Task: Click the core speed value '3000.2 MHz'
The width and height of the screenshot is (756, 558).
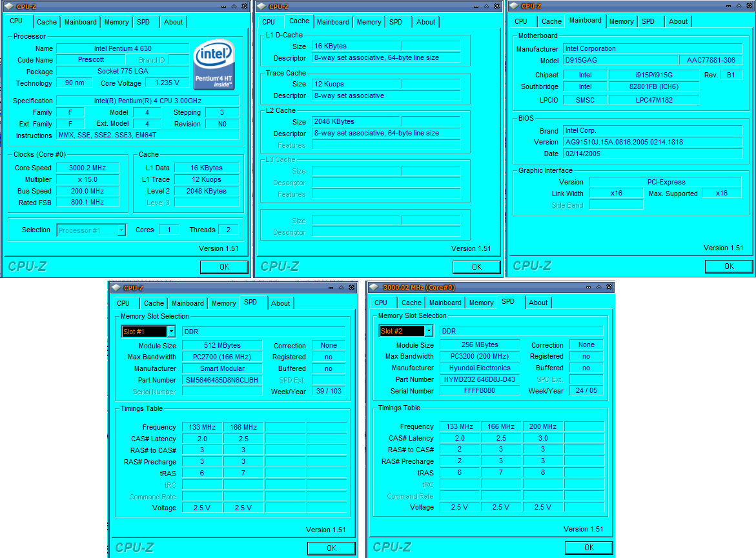Action: pyautogui.click(x=87, y=168)
